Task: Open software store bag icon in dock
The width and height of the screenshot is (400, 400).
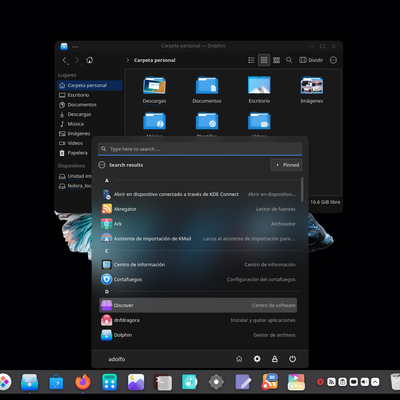Action: click(56, 382)
